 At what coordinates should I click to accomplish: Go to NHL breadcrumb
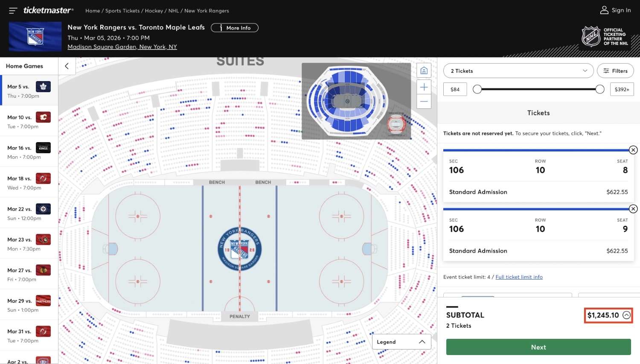tap(174, 11)
